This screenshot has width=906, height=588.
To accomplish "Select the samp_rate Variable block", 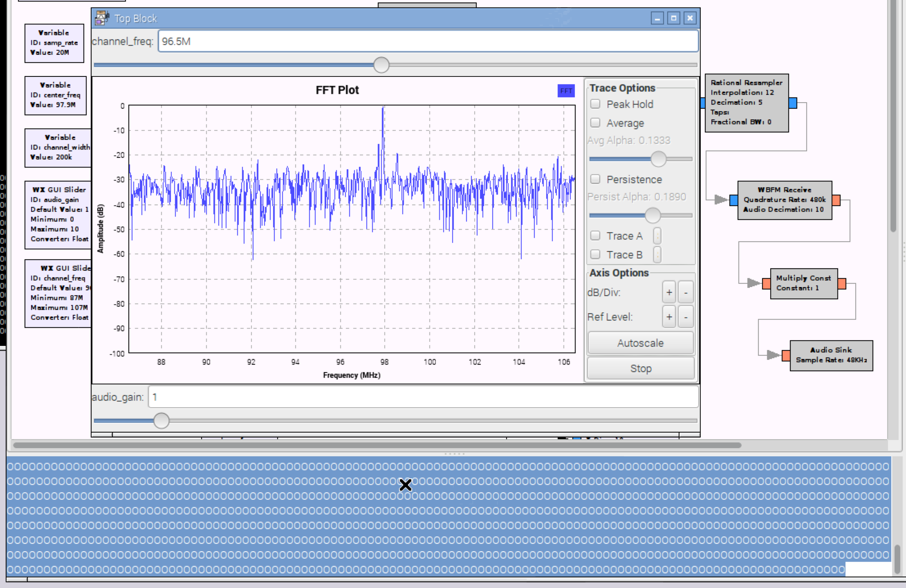I will pyautogui.click(x=54, y=43).
